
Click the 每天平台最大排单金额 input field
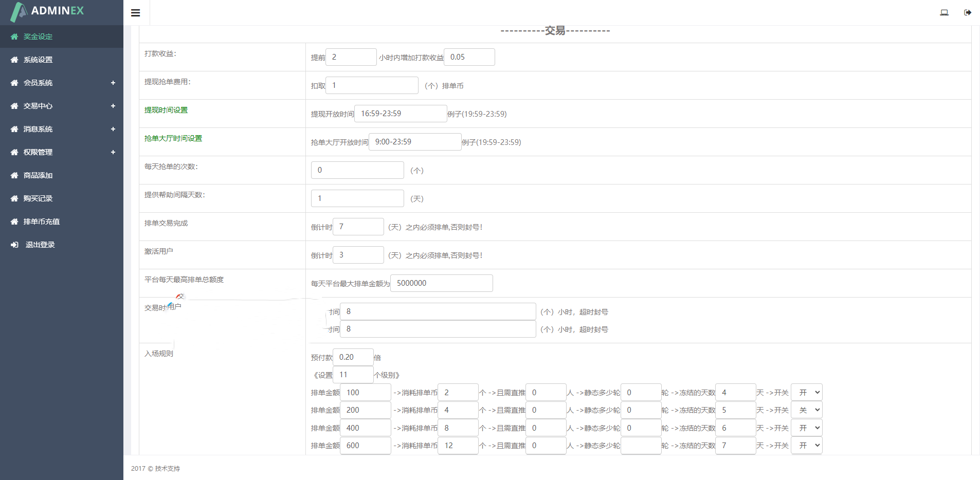point(441,283)
